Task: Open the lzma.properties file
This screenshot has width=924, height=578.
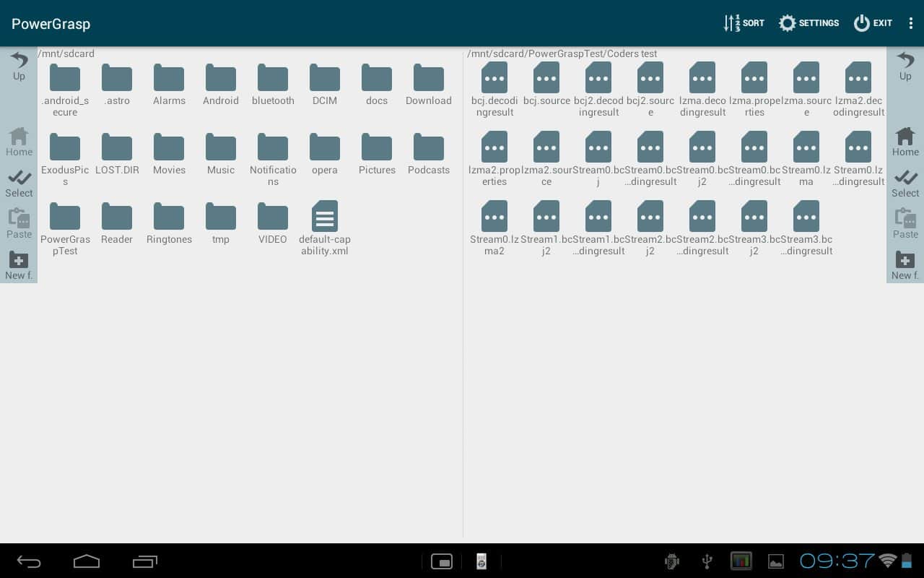Action: click(754, 85)
